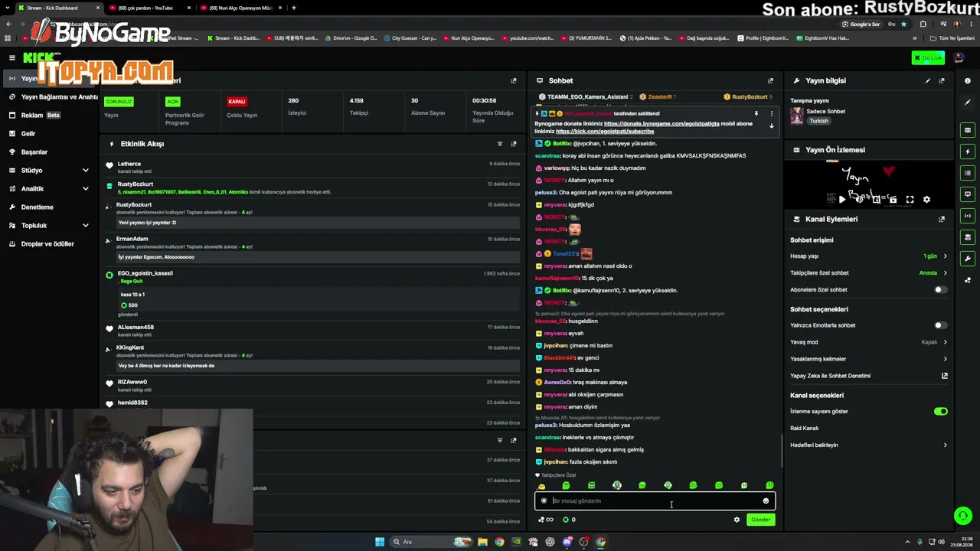The width and height of the screenshot is (980, 551).
Task: Click the Raid Kanalı option
Action: (x=805, y=429)
